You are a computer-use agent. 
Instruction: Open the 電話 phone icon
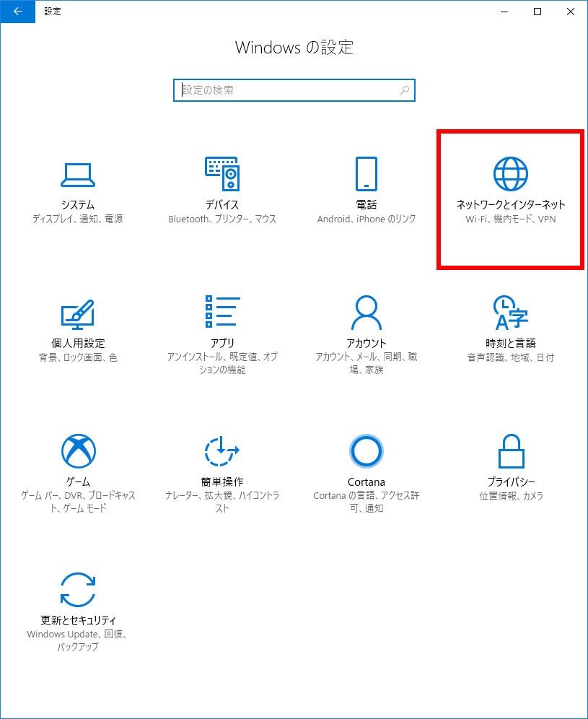367,174
